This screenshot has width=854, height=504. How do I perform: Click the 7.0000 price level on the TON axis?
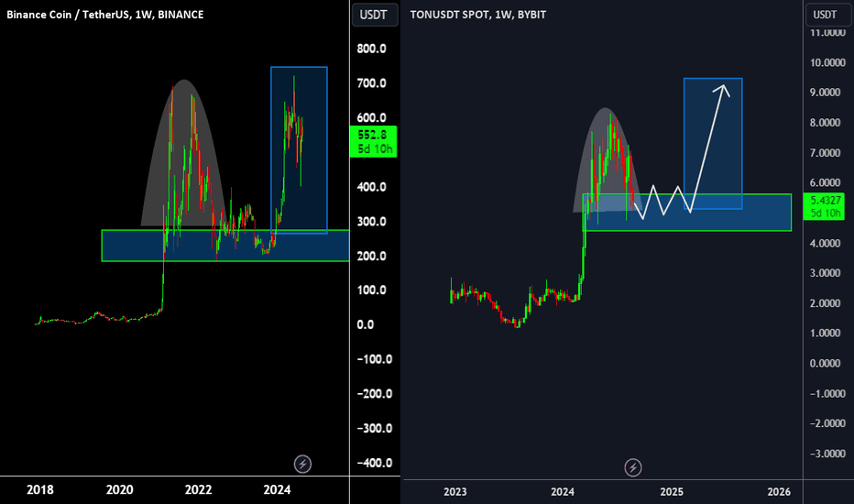coord(825,153)
